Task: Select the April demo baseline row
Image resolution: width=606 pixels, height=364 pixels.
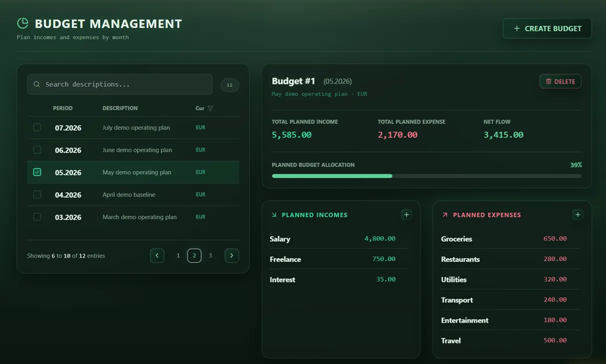Action: point(133,195)
